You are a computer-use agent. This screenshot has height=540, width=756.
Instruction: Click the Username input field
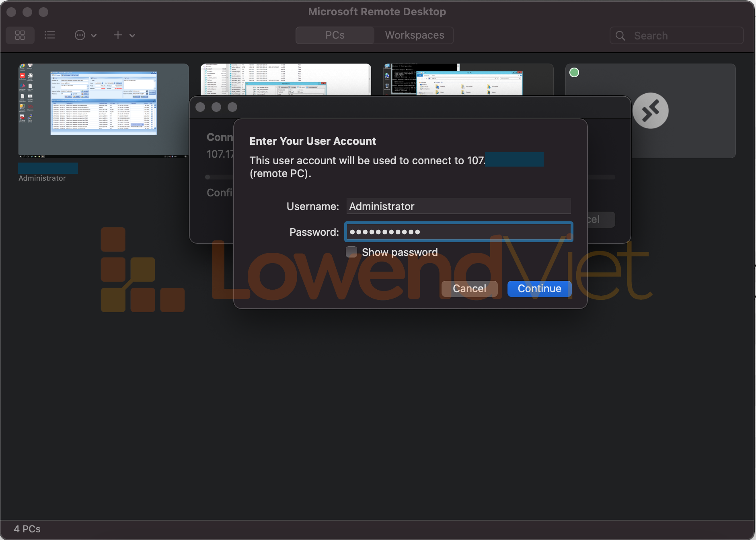458,206
